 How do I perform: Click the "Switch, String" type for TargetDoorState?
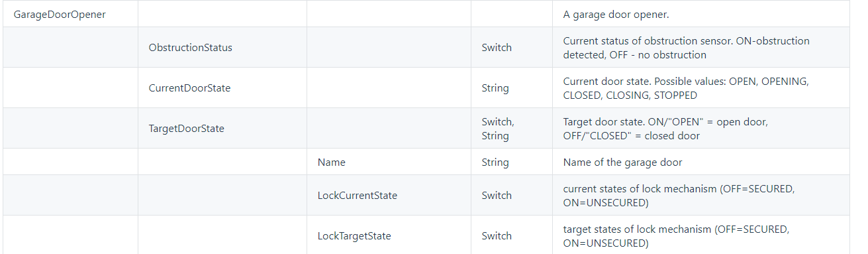pos(497,129)
